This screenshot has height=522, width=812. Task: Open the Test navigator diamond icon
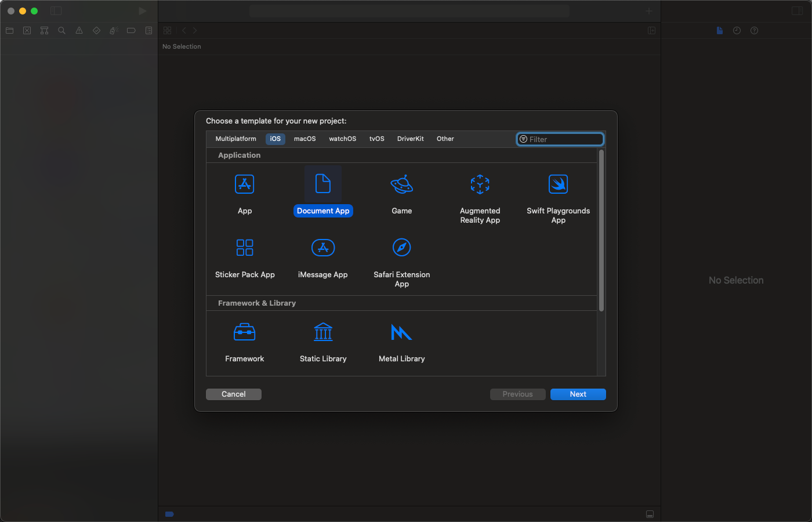tap(96, 30)
